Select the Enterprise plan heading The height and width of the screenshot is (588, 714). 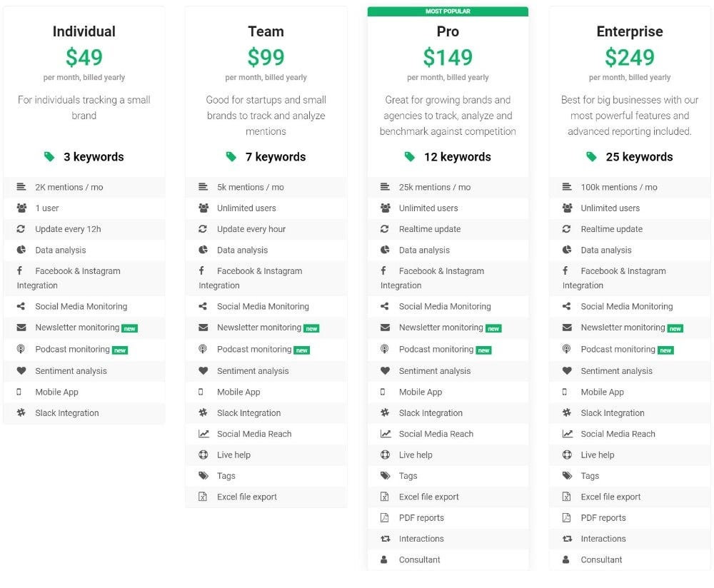tap(629, 31)
